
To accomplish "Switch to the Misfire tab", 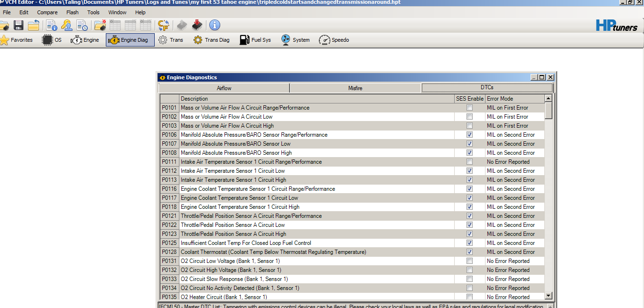I will pos(355,88).
